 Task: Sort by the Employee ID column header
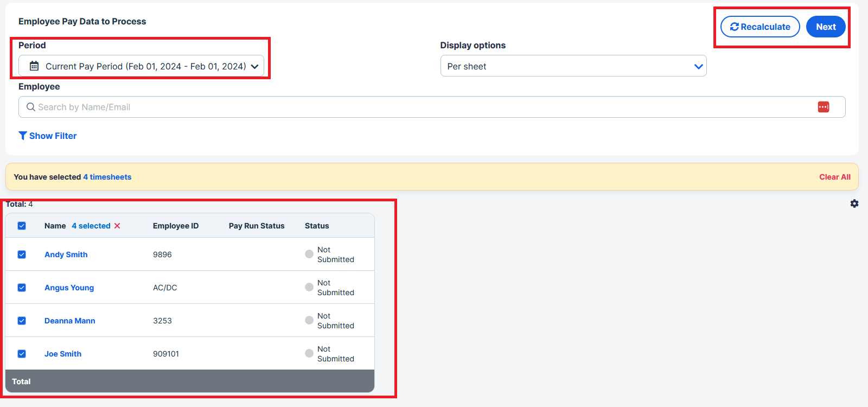[x=175, y=226]
